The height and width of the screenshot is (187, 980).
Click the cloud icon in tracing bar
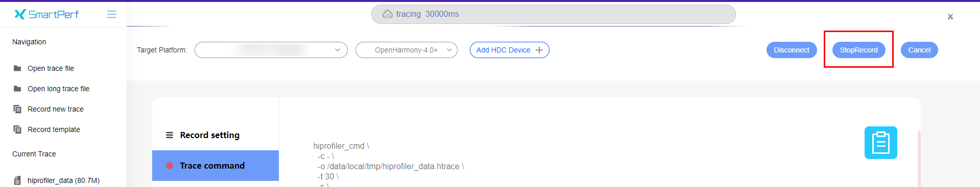[x=388, y=14]
